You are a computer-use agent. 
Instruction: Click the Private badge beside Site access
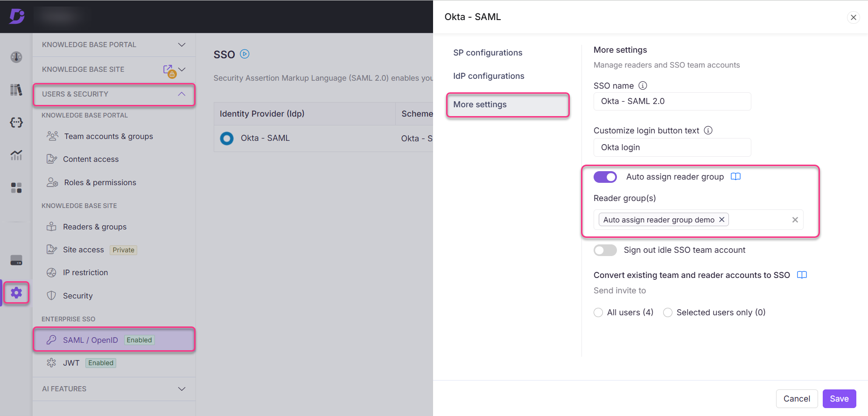[x=123, y=250]
